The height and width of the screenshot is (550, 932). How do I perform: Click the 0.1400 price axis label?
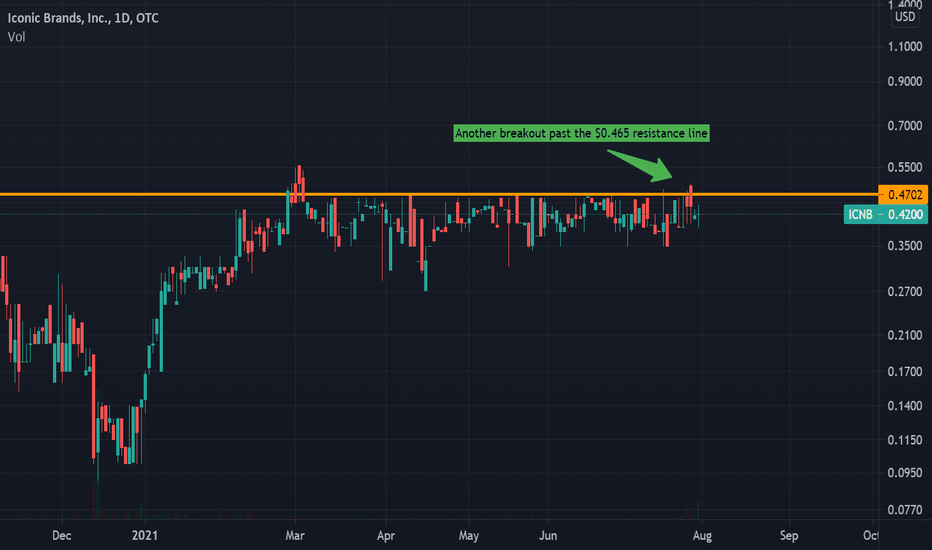click(x=905, y=406)
